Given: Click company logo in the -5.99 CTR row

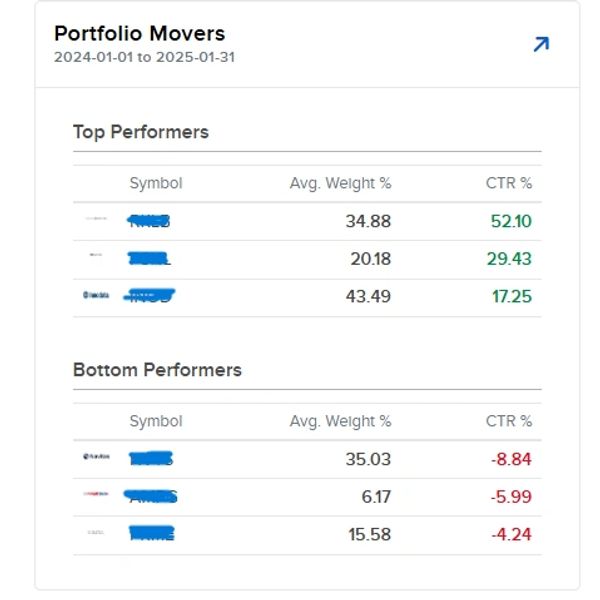Looking at the screenshot, I should [x=96, y=496].
